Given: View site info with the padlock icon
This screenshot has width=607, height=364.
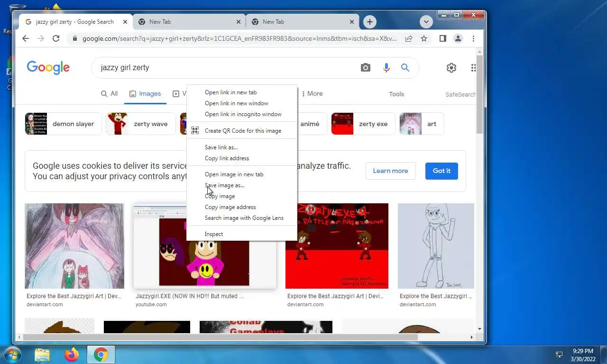Looking at the screenshot, I should tap(74, 38).
